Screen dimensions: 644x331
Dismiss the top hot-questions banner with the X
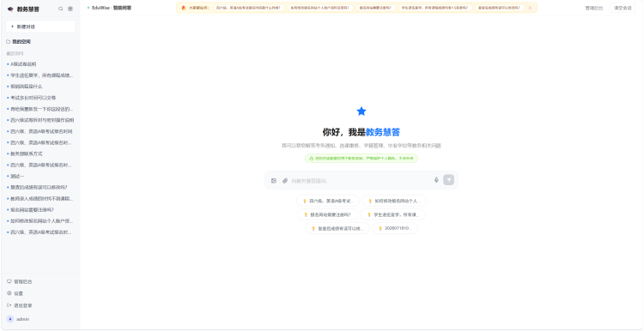(530, 8)
